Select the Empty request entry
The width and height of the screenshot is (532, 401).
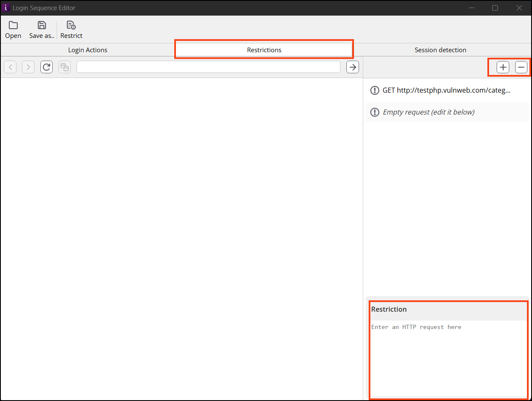point(428,112)
